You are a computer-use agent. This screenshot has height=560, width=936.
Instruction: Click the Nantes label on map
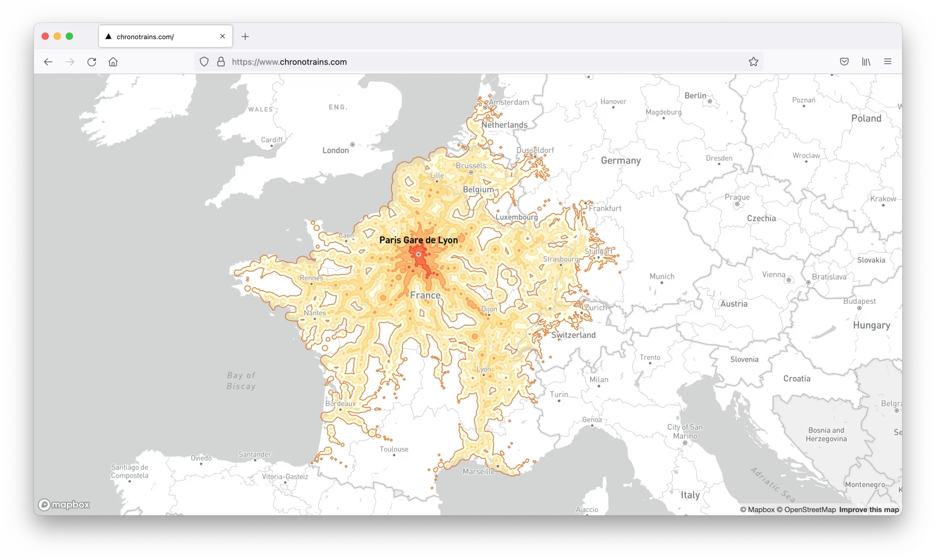[x=315, y=313]
